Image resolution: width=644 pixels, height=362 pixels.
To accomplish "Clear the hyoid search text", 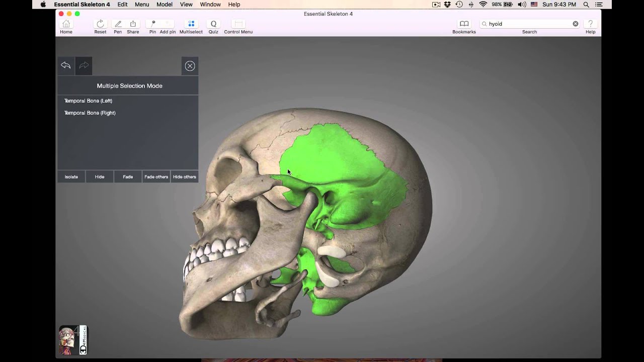I will [576, 24].
